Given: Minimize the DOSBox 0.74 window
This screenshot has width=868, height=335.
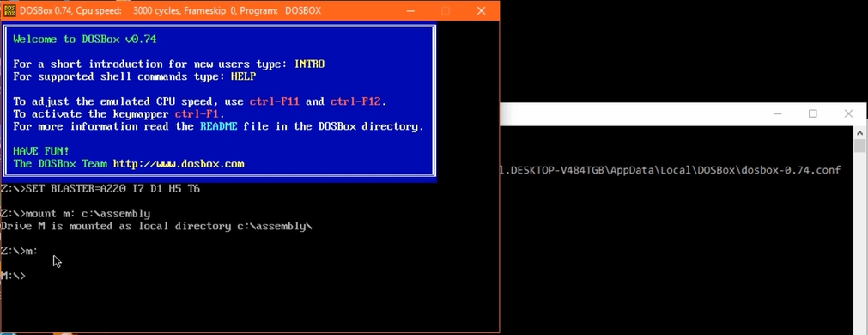Looking at the screenshot, I should [410, 10].
